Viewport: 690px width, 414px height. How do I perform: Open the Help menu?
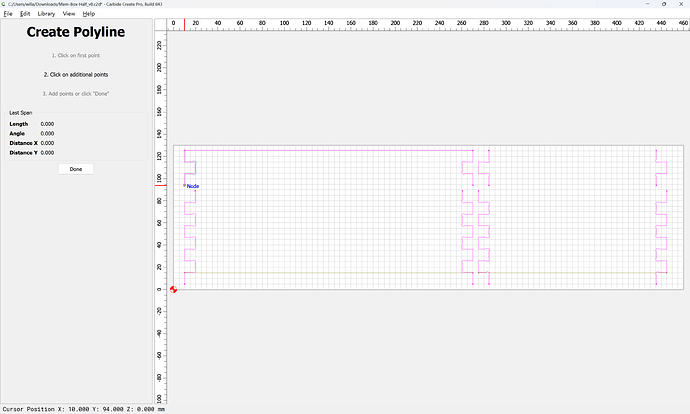[x=89, y=14]
